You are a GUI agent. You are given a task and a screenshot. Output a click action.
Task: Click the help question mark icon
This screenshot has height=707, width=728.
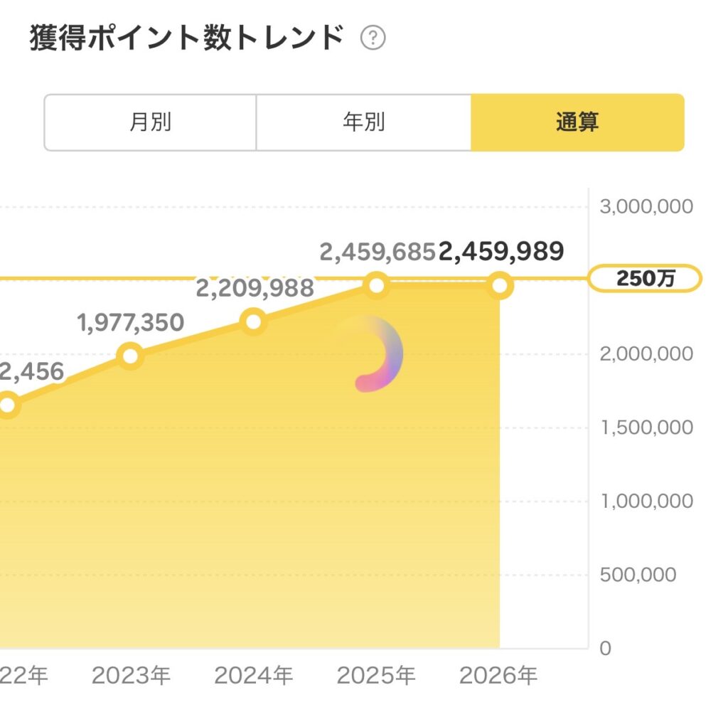coord(373,38)
